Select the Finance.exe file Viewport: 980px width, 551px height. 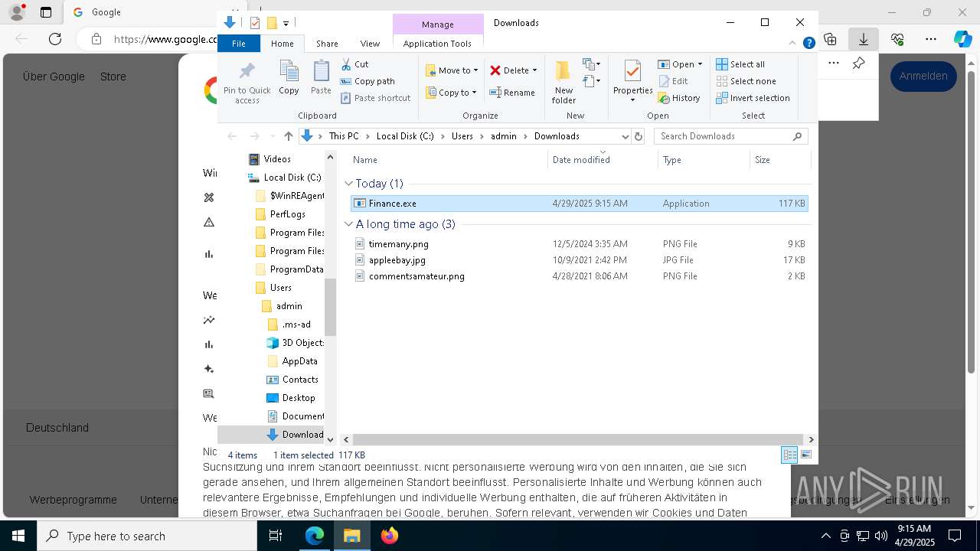tap(579, 204)
